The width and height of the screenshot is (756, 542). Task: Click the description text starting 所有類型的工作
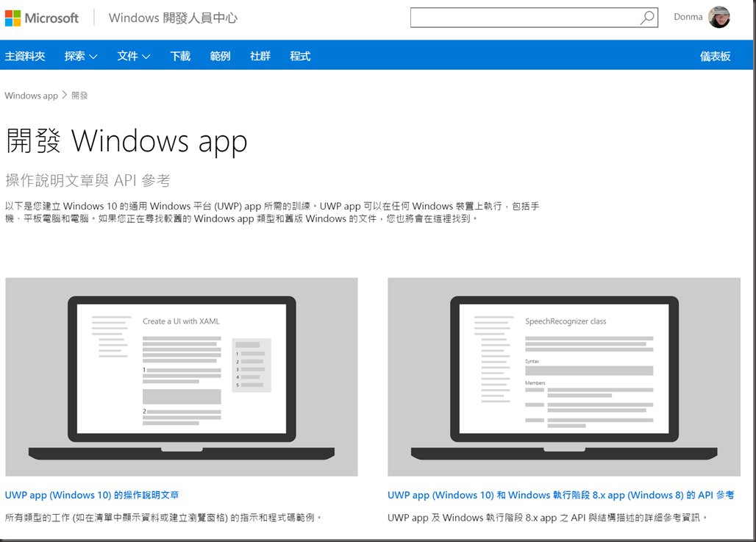click(163, 518)
